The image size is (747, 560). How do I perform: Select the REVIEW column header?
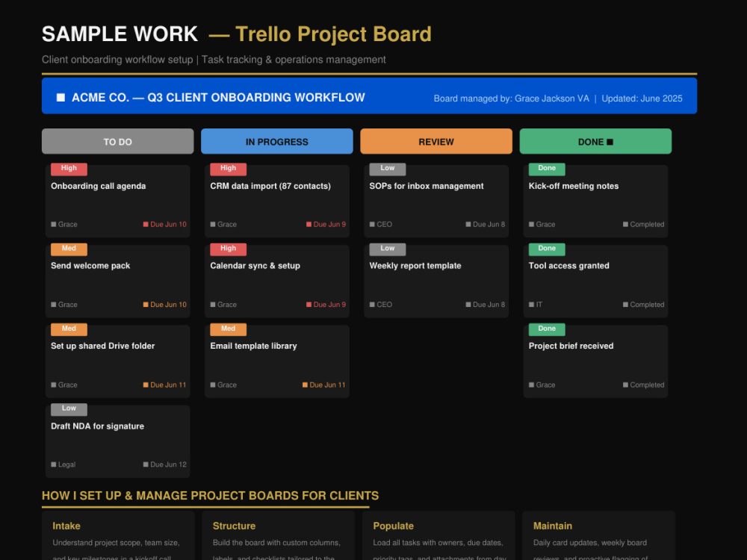pyautogui.click(x=436, y=141)
